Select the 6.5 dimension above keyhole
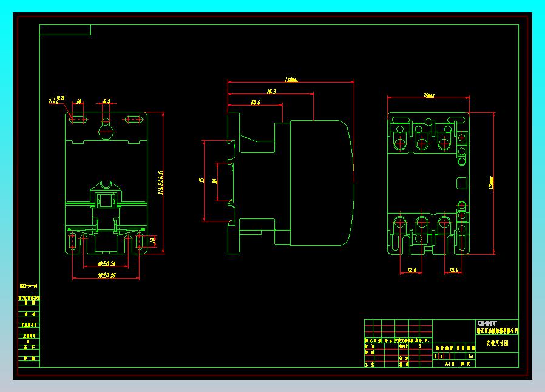The image size is (545, 392). [x=106, y=101]
